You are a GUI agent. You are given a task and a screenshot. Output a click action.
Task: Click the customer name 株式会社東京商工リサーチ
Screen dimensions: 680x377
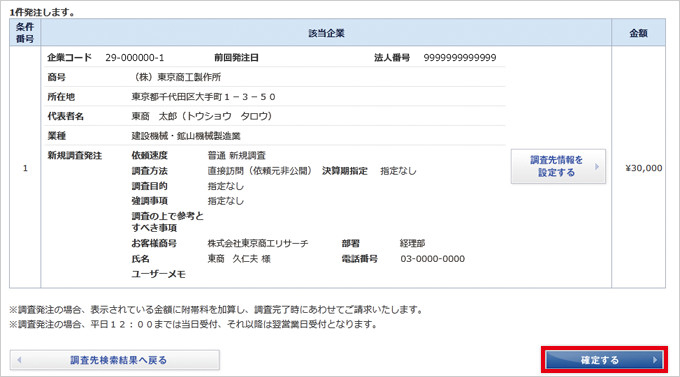pyautogui.click(x=258, y=243)
